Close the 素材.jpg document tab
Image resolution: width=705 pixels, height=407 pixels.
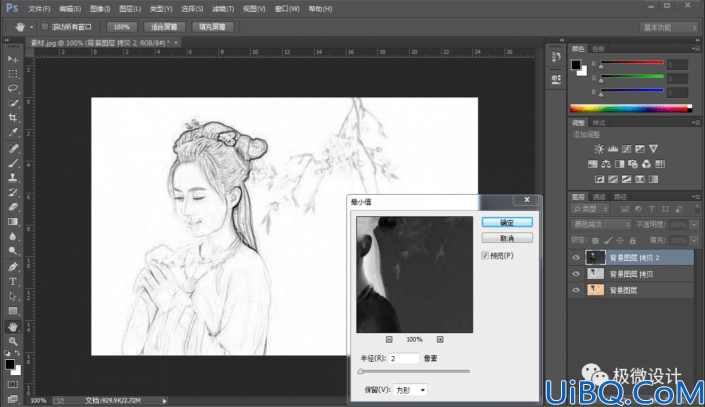176,42
